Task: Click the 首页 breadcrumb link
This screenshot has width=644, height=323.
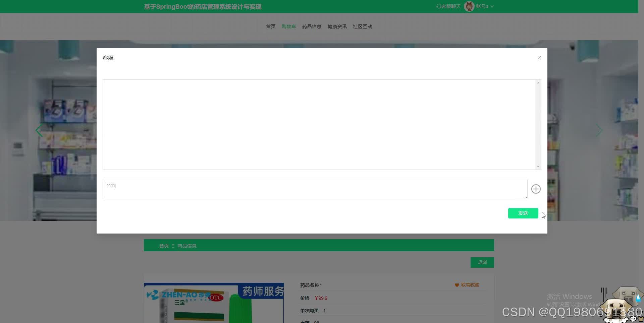Action: click(164, 246)
